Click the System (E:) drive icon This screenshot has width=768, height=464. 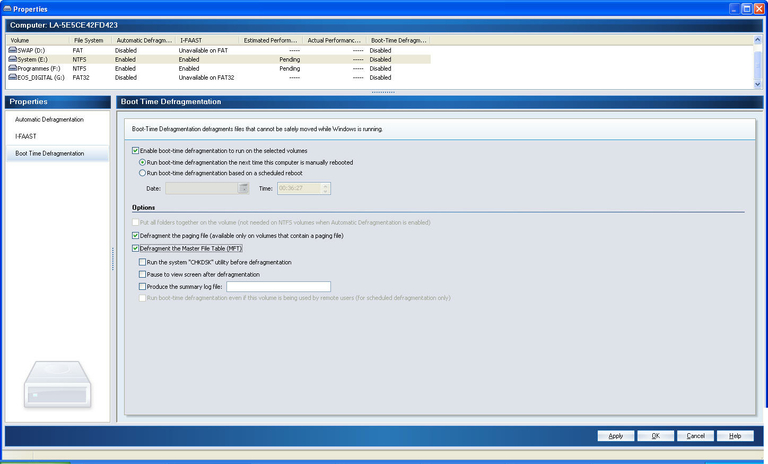(13, 59)
